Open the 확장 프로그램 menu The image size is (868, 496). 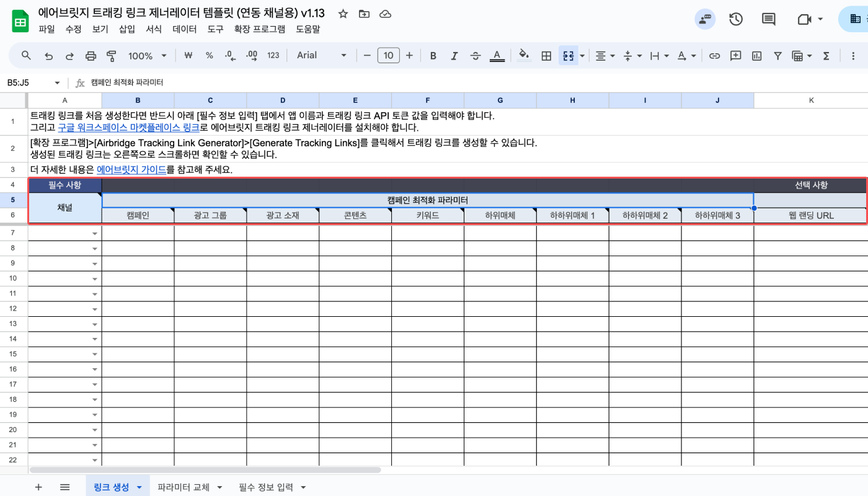[x=260, y=29]
